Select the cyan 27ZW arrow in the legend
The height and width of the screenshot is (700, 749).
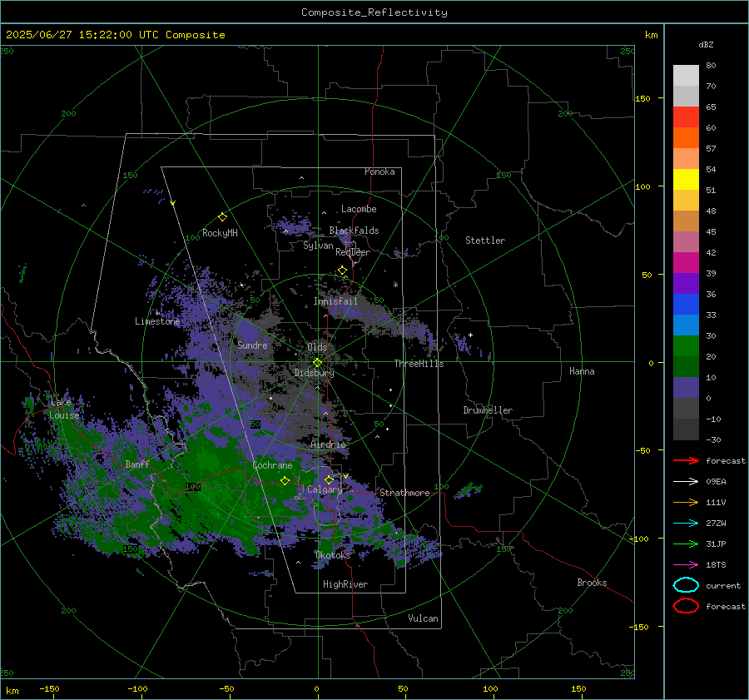(686, 524)
